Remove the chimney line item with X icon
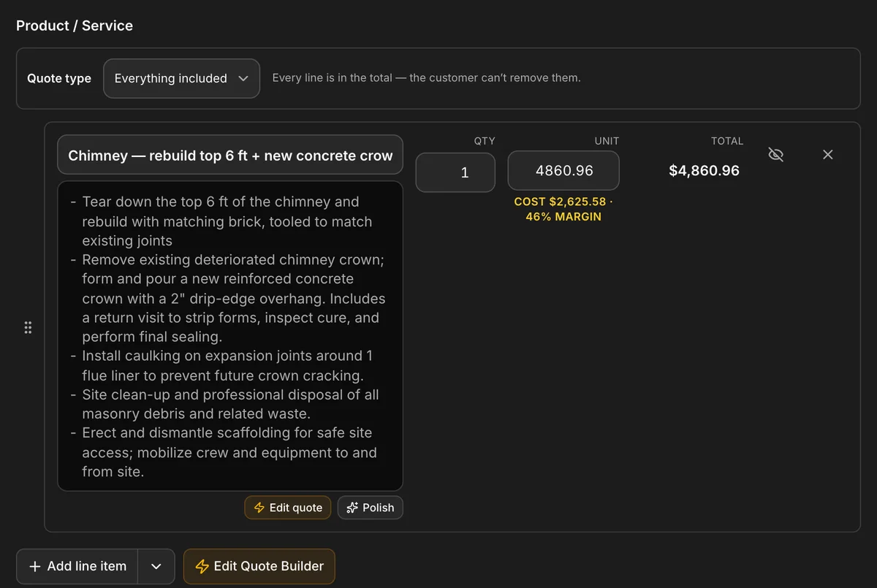Viewport: 877px width, 588px height. point(828,155)
